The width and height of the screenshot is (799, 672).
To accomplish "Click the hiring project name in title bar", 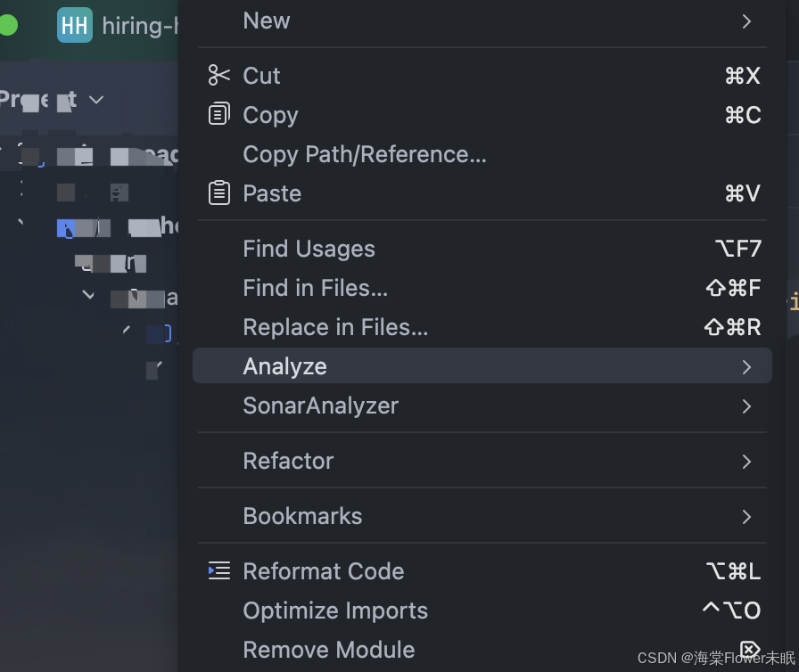I will coord(140,26).
